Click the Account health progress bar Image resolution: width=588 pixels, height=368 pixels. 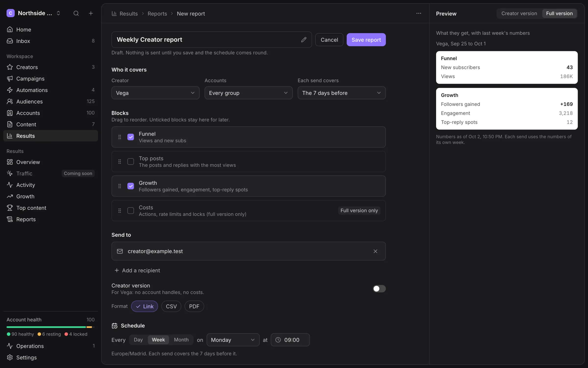(50, 327)
